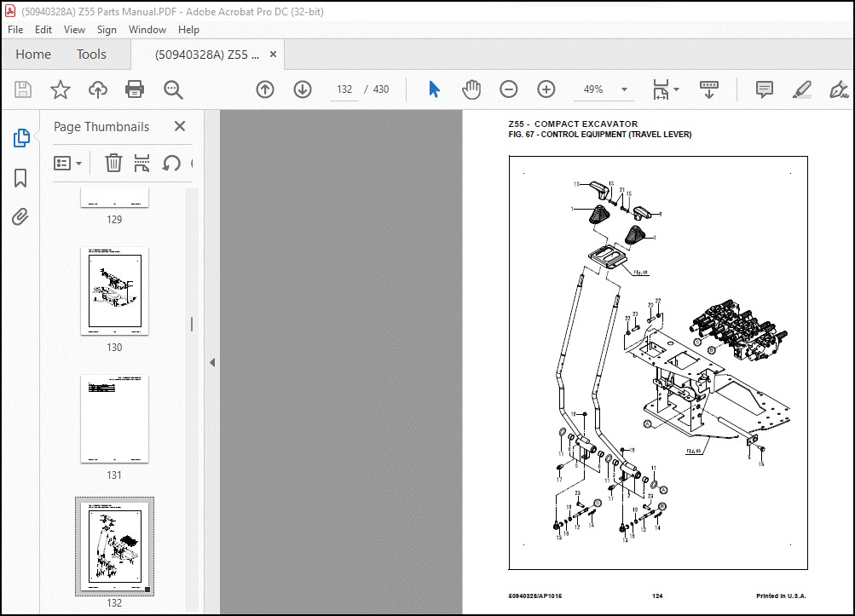Click the Adobe Acrobat title bar icon

point(10,11)
